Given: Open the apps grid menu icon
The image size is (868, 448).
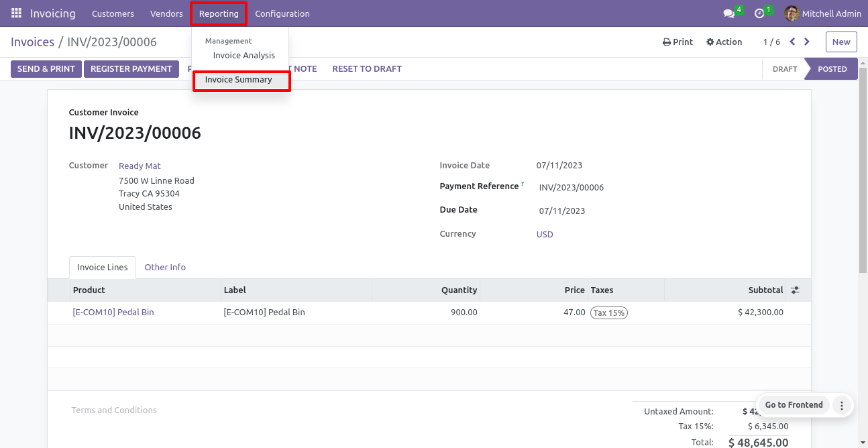Looking at the screenshot, I should pyautogui.click(x=16, y=13).
